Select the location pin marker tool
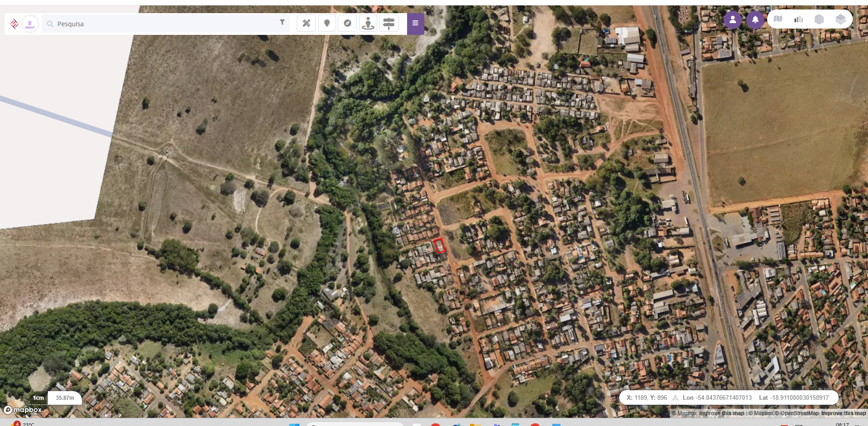This screenshot has height=426, width=868. tap(327, 23)
